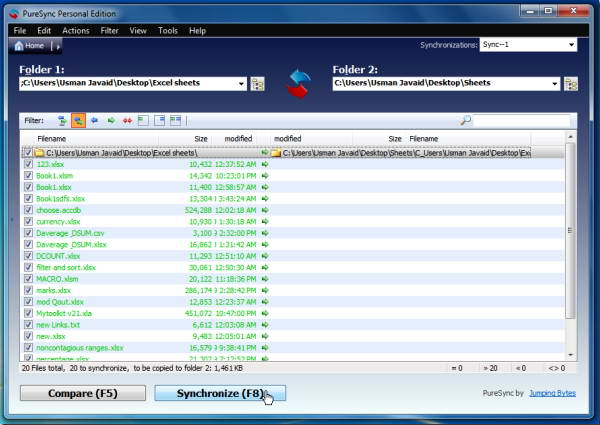This screenshot has width=600, height=425.
Task: Click the Synchronize (F8) button
Action: 220,393
